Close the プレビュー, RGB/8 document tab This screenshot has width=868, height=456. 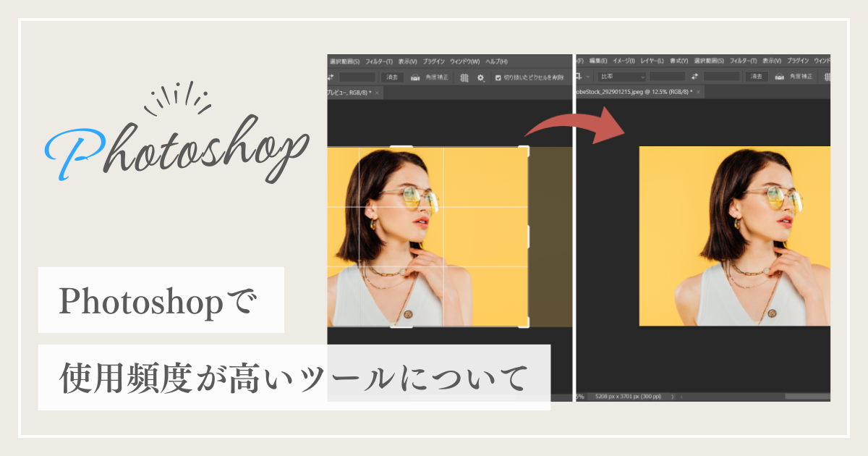pos(377,93)
